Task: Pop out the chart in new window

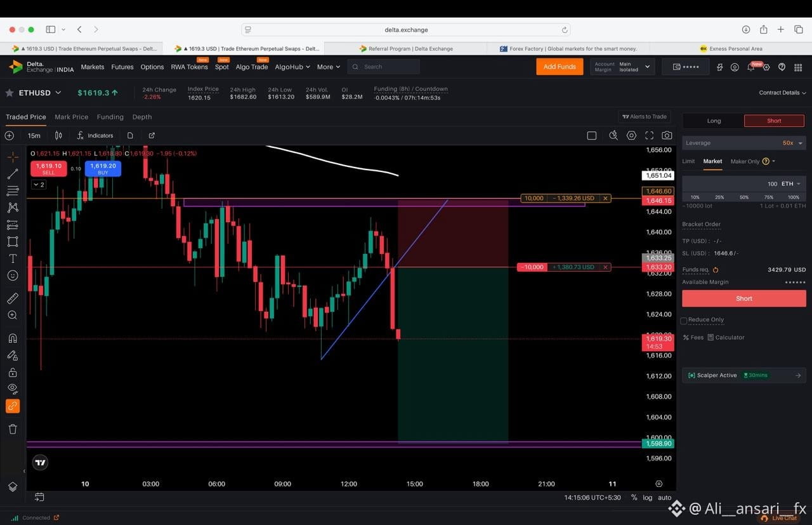Action: [x=152, y=135]
